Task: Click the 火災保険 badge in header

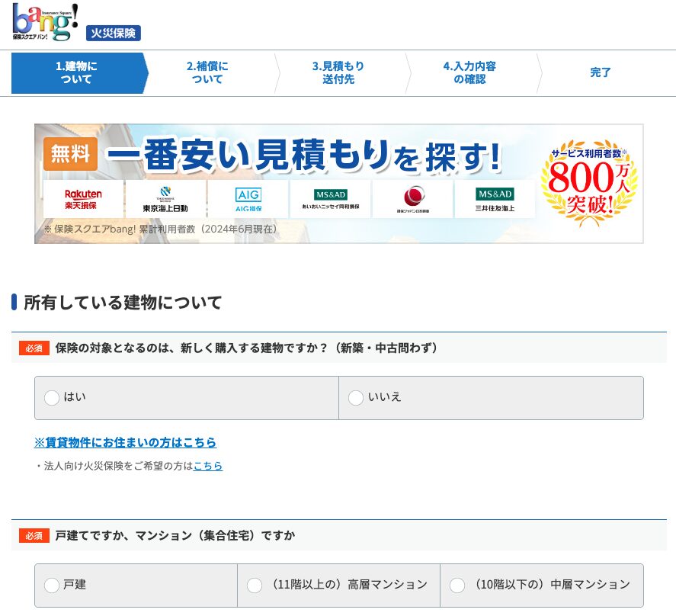Action: 113,34
